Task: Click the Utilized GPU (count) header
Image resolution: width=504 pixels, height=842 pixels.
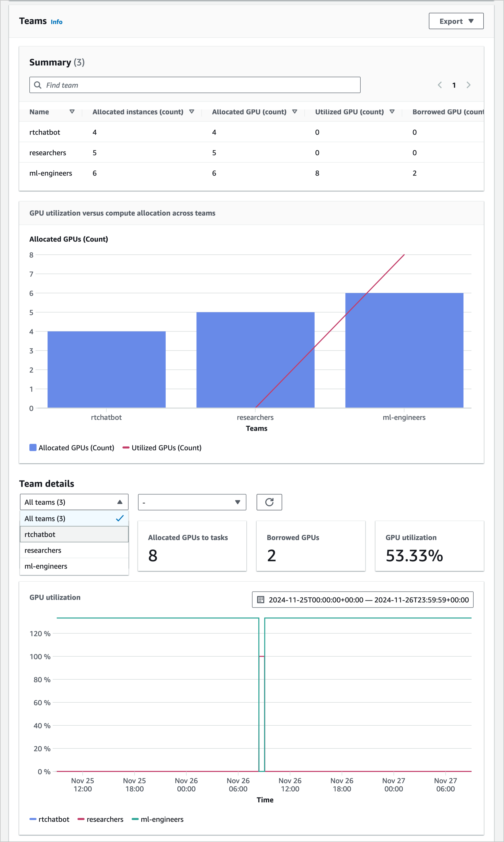Action: 349,112
